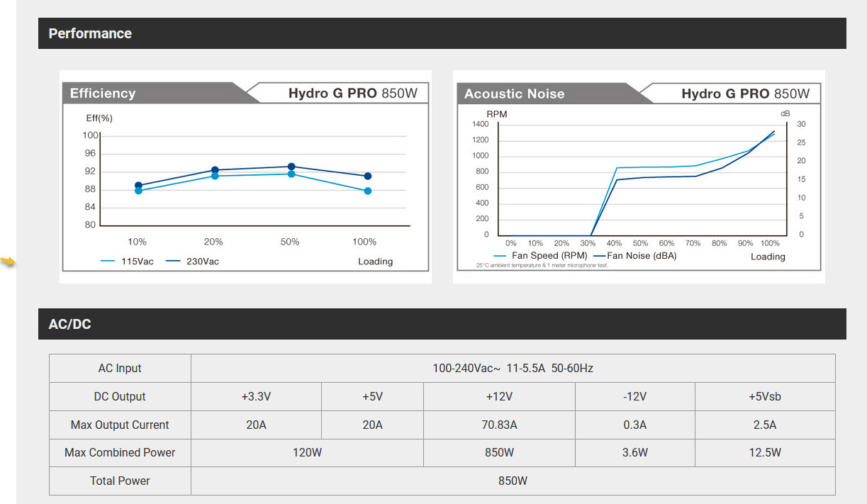Viewport: 867px width, 504px height.
Task: Click the Efficiency chart title
Action: (103, 93)
